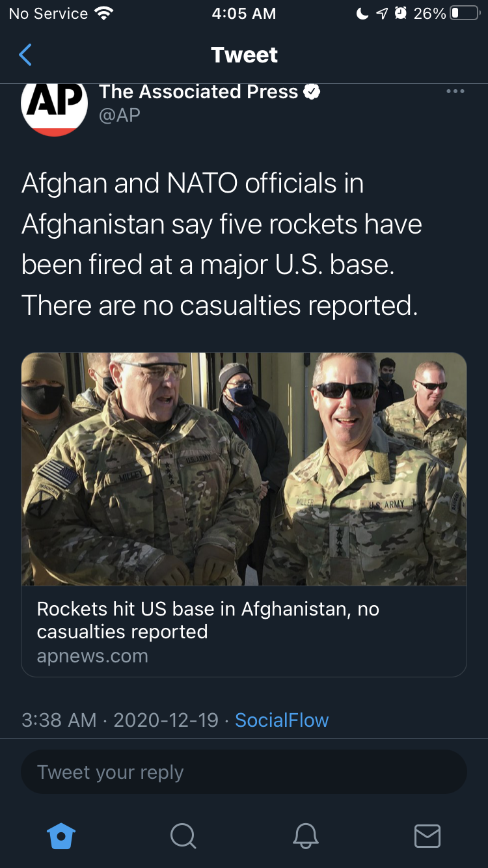This screenshot has height=868, width=488.
Task: Open Rockets hit US base headline
Action: (x=208, y=620)
